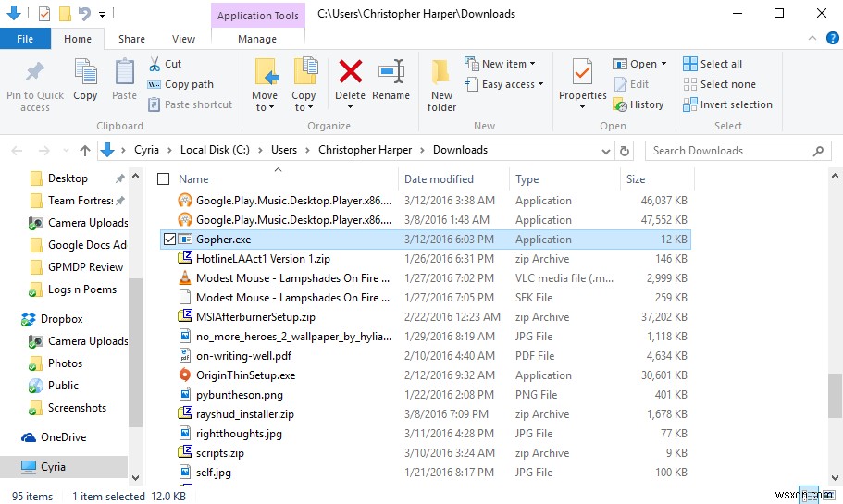The height and width of the screenshot is (504, 843).
Task: Click the Paste clipboard icon
Action: point(124,72)
